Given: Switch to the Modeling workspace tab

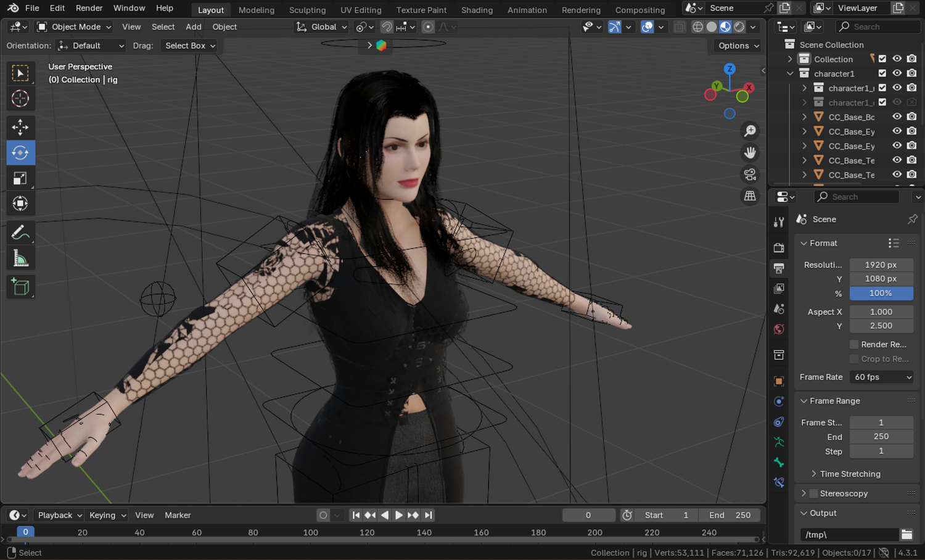Looking at the screenshot, I should coord(257,10).
